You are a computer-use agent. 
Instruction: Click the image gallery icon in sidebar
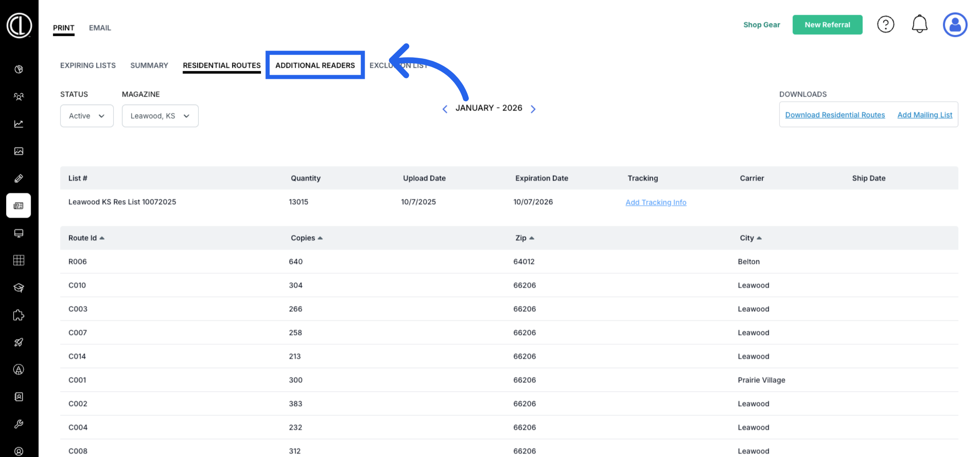point(19,151)
